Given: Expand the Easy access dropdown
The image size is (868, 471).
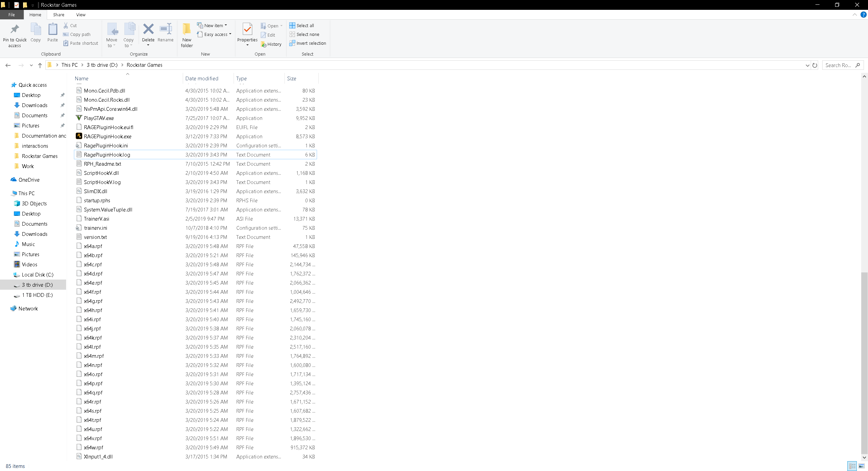Looking at the screenshot, I should pyautogui.click(x=214, y=34).
